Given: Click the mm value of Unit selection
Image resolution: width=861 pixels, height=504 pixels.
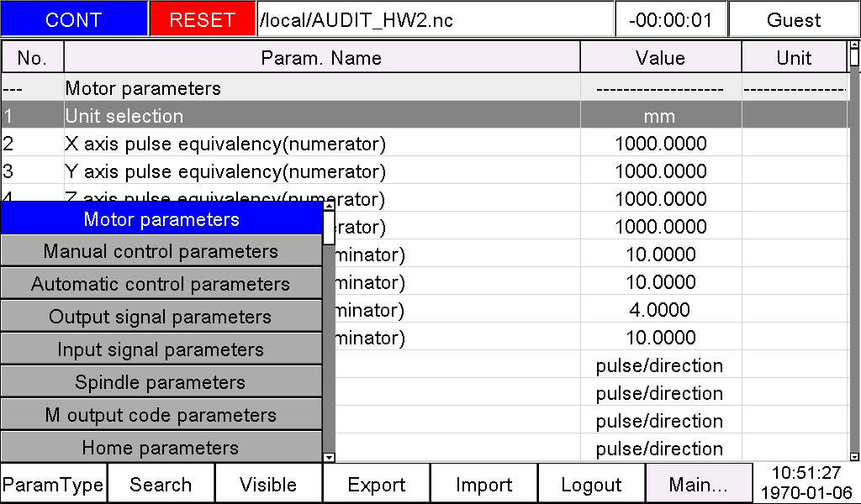Looking at the screenshot, I should (660, 115).
